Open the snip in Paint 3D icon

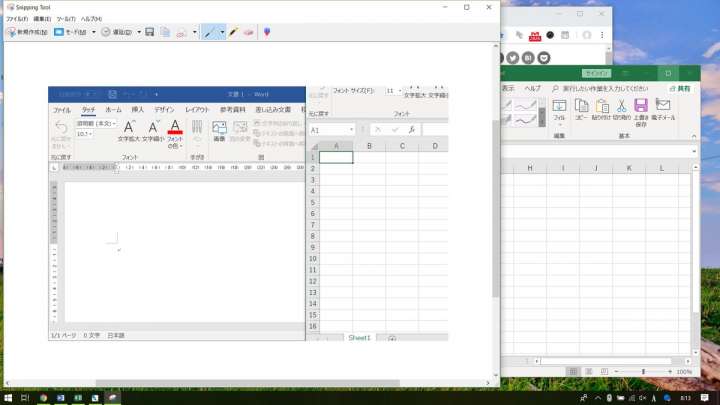click(x=267, y=32)
